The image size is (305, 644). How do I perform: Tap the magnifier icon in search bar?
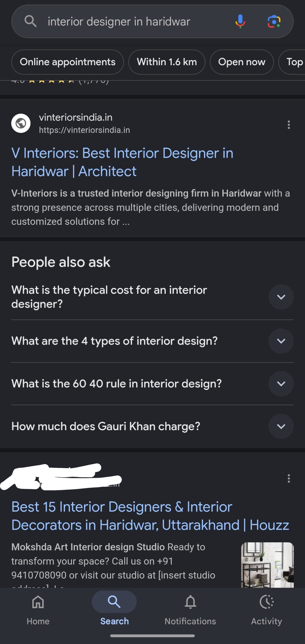(30, 21)
